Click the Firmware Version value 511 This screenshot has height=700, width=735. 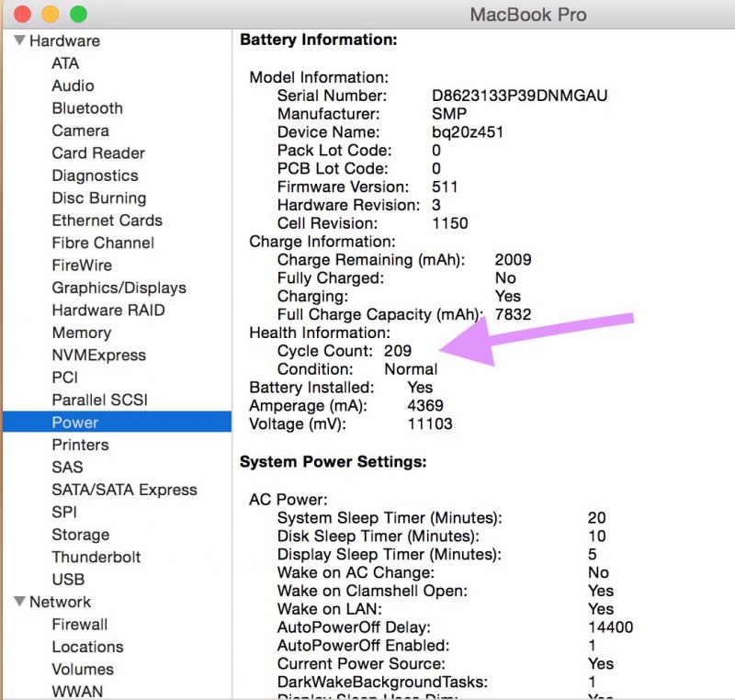[x=445, y=187]
